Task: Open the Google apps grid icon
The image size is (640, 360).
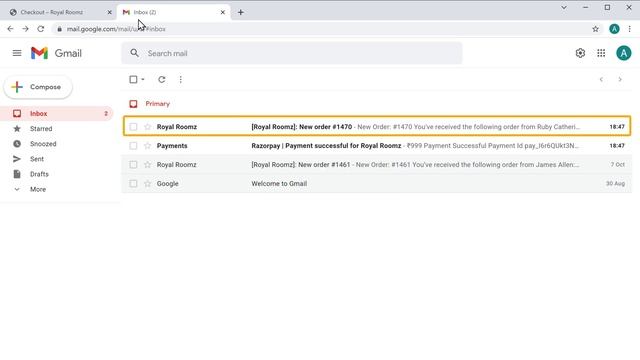Action: click(x=601, y=53)
